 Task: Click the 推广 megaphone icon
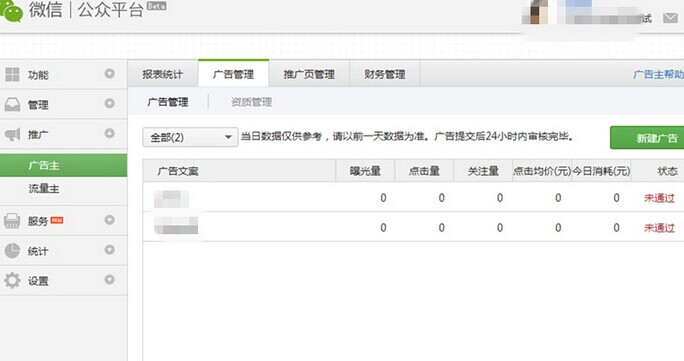click(x=12, y=134)
